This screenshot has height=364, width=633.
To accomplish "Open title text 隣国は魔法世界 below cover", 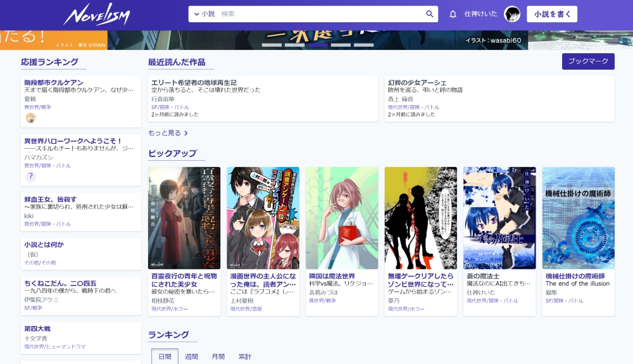I will coord(332,276).
